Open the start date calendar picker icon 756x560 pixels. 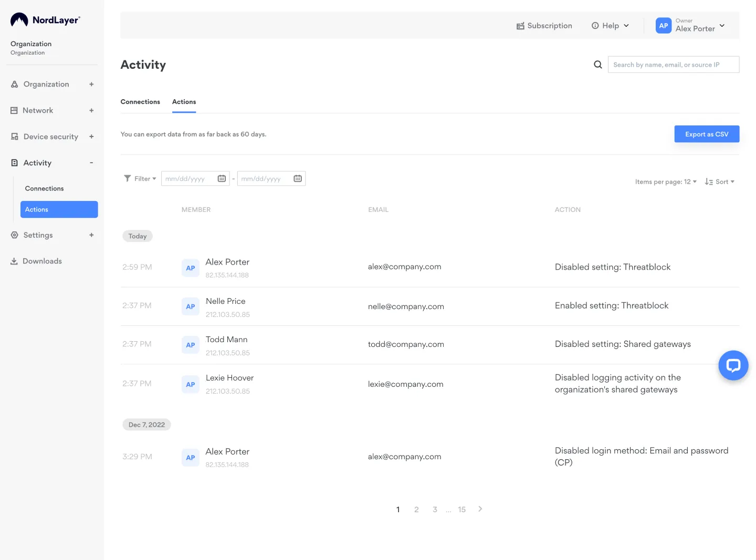222,178
